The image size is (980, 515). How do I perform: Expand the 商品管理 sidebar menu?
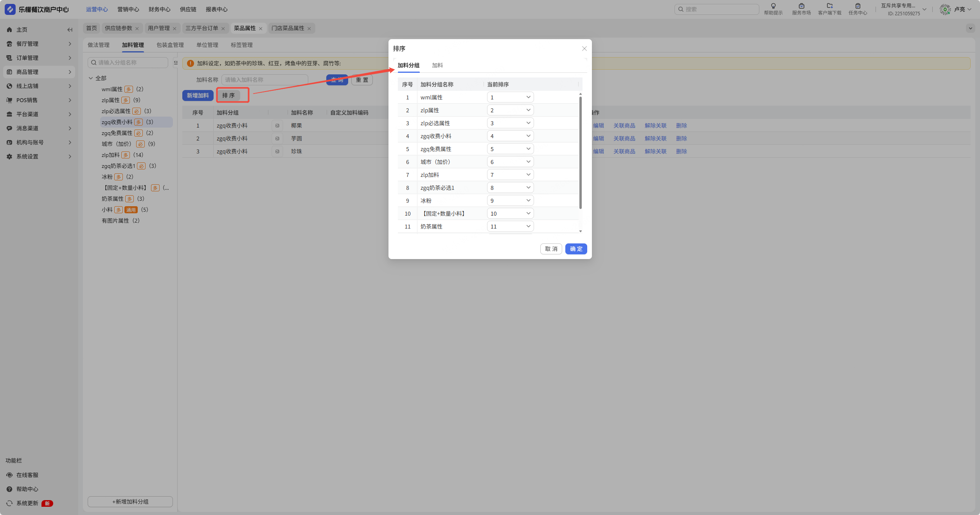click(39, 72)
